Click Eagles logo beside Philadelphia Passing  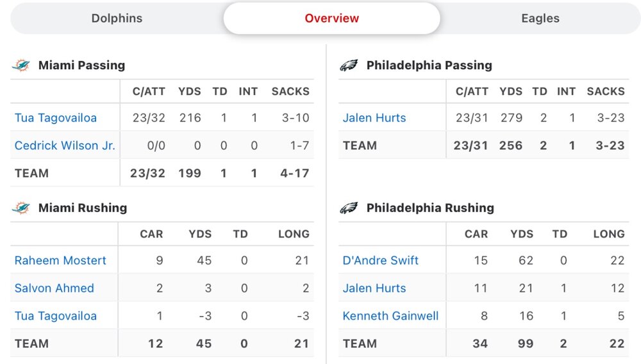(349, 65)
